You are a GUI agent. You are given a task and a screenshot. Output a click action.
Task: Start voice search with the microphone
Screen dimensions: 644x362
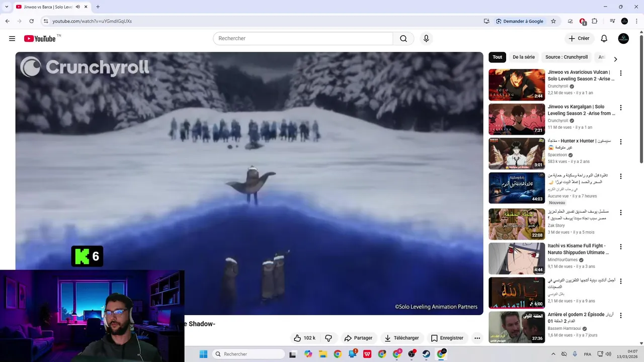click(426, 39)
